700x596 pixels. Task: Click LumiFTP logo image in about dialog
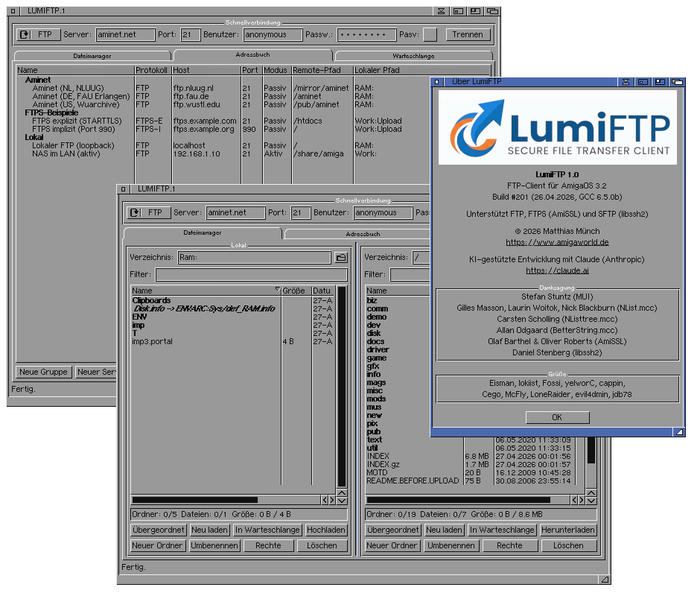click(x=558, y=128)
